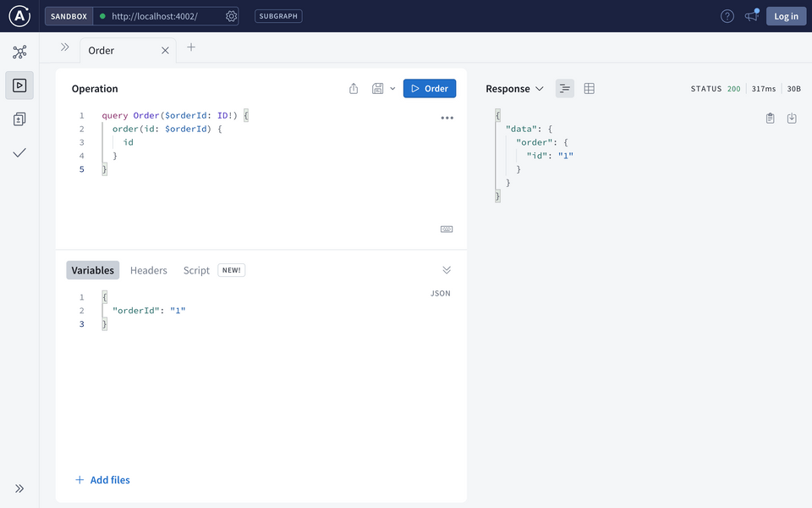Screen dimensions: 812x508
Task: Select the Explorer play icon in sidebar
Action: [x=19, y=86]
